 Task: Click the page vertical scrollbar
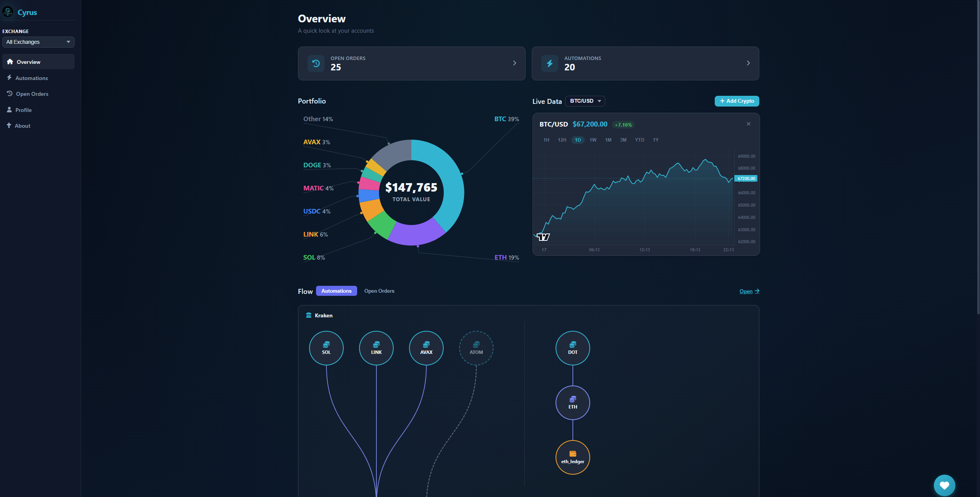pos(978,158)
